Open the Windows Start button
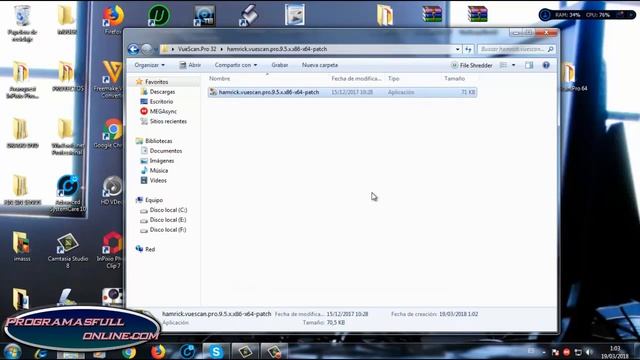Image resolution: width=640 pixels, height=360 pixels. click(12, 352)
